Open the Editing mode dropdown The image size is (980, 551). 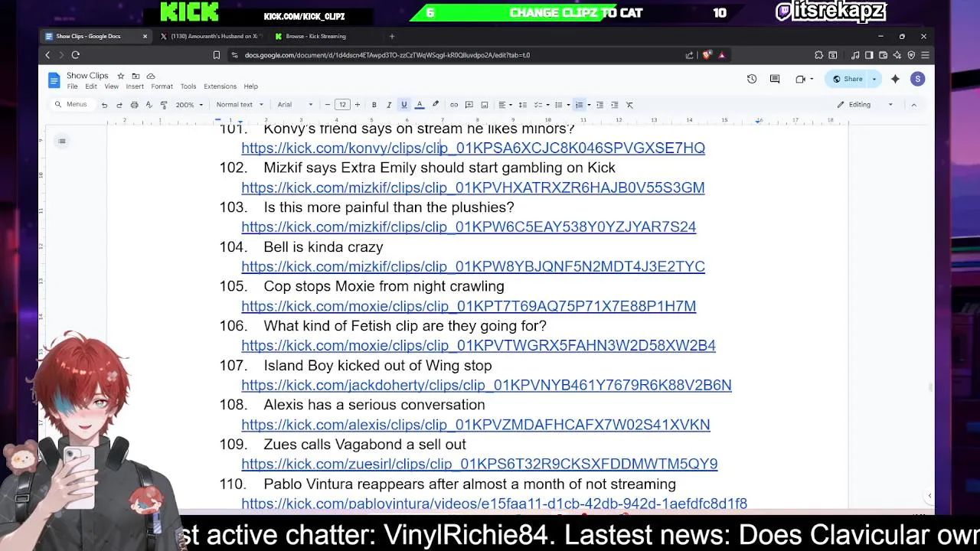click(x=865, y=105)
